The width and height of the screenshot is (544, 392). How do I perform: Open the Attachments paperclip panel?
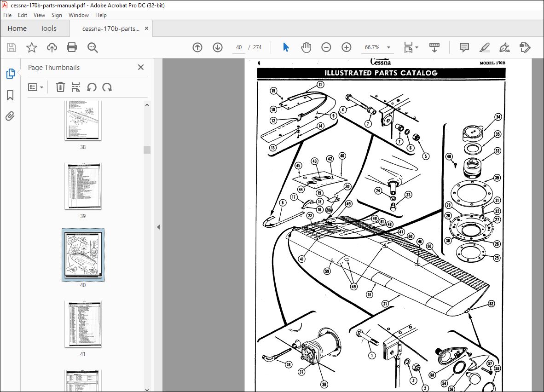coord(10,116)
